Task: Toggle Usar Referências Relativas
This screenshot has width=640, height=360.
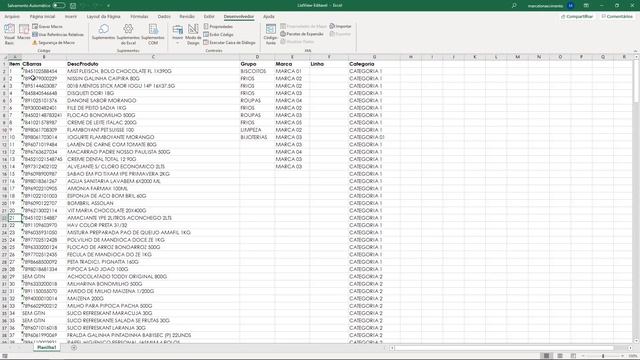Action: (58, 35)
